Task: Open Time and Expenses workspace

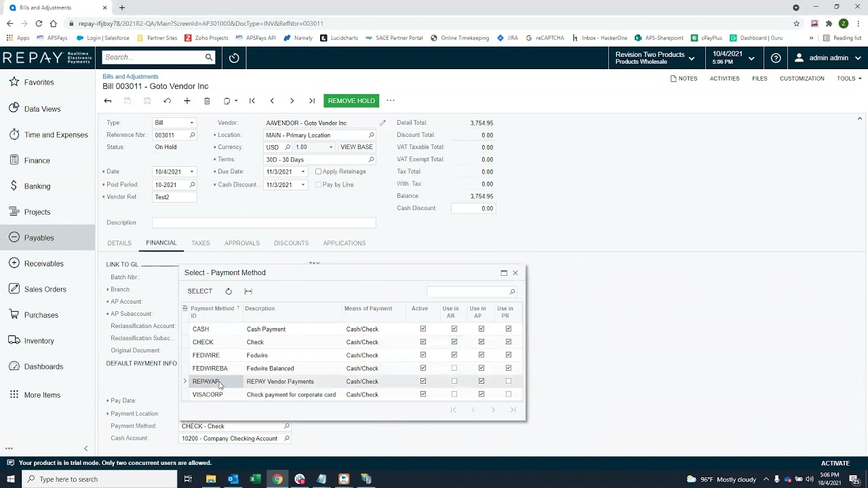Action: pos(56,135)
